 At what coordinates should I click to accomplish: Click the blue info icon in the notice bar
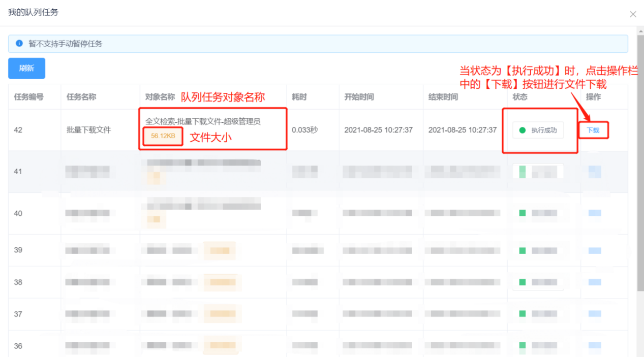tap(19, 44)
